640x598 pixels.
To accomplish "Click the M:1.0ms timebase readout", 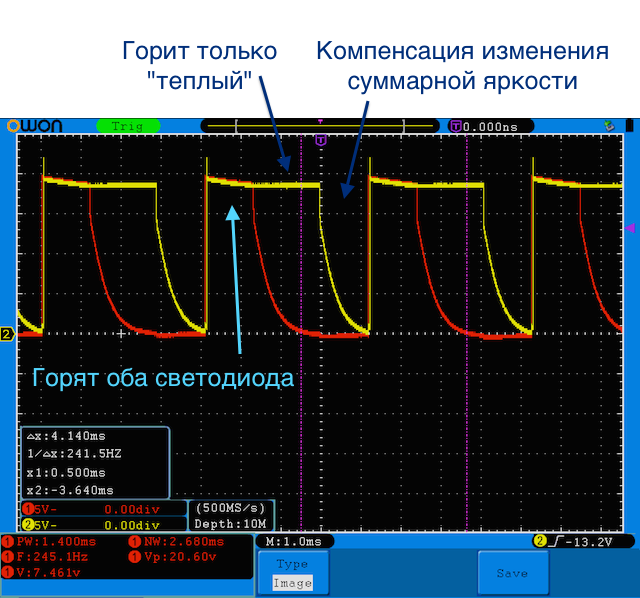I will (x=294, y=542).
